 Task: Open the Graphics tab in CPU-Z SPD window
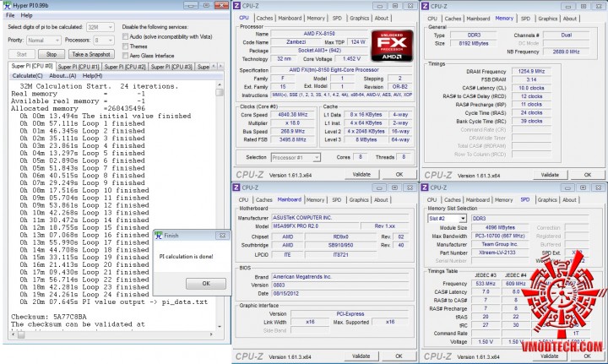point(547,199)
